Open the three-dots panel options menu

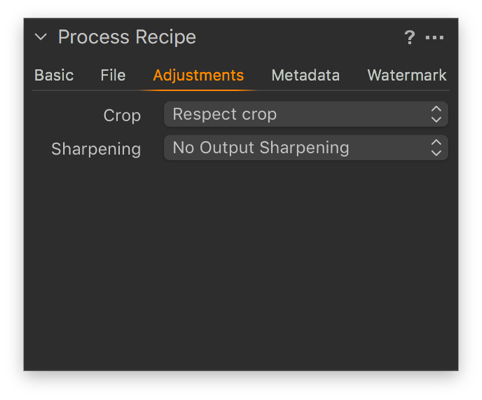(434, 38)
